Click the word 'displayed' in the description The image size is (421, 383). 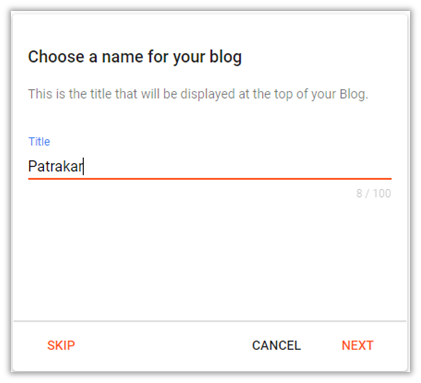(208, 94)
